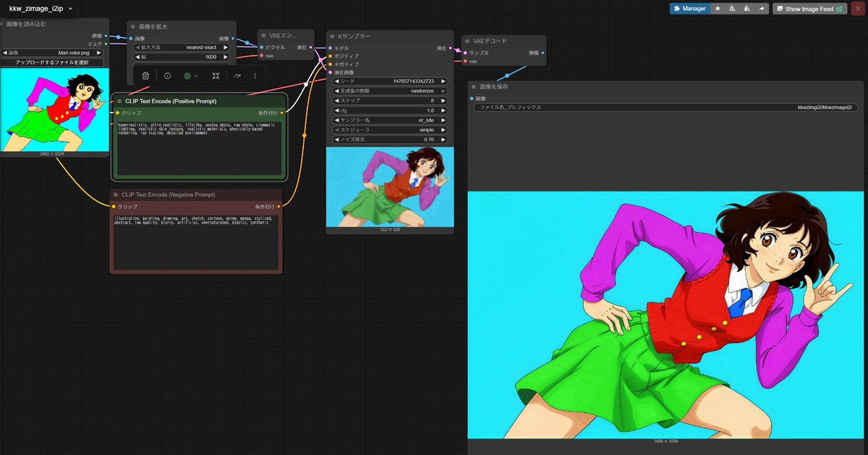Click the image stack icon on Show Image Feed

(x=780, y=9)
